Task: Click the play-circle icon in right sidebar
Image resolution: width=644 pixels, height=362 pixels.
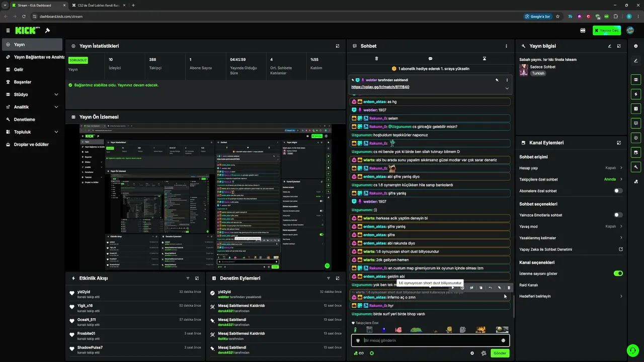Action: pos(636,138)
